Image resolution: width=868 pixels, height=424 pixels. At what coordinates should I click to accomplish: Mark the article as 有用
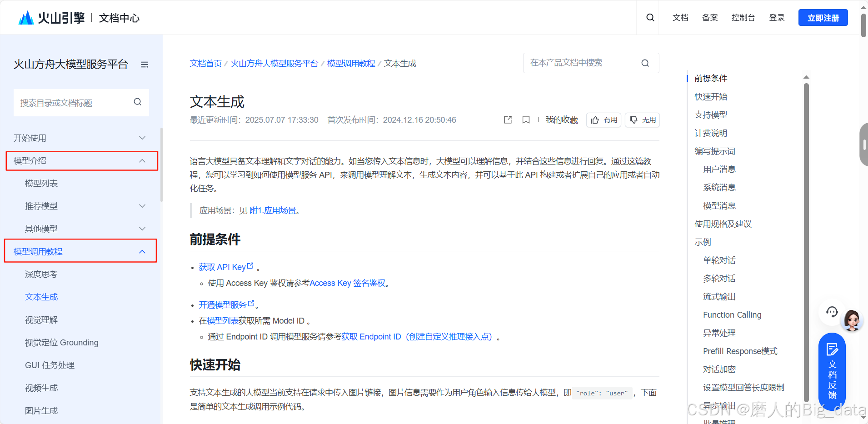(604, 120)
